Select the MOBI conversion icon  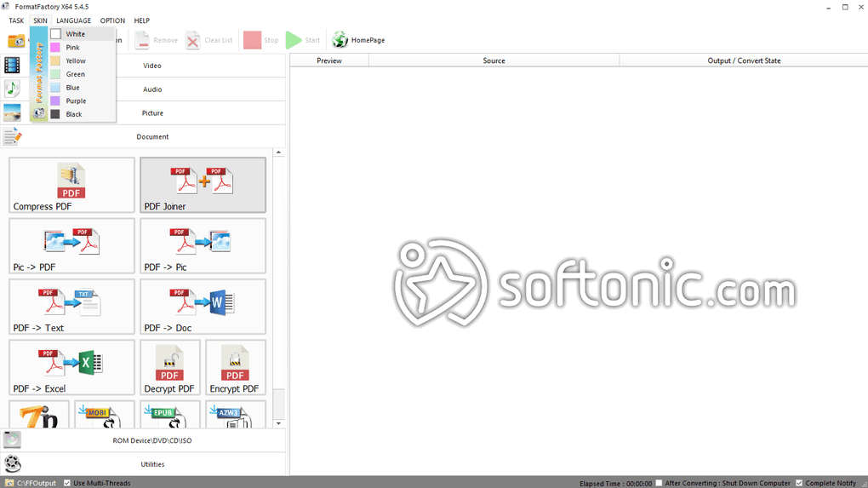105,415
